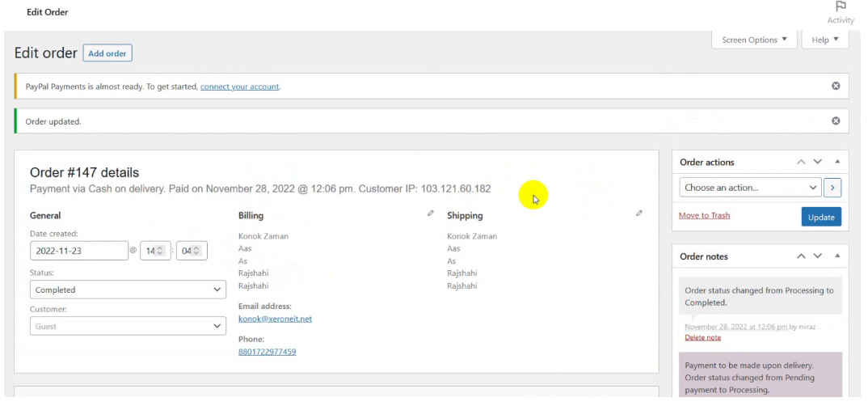Open the Activity flag panel

[x=841, y=13]
